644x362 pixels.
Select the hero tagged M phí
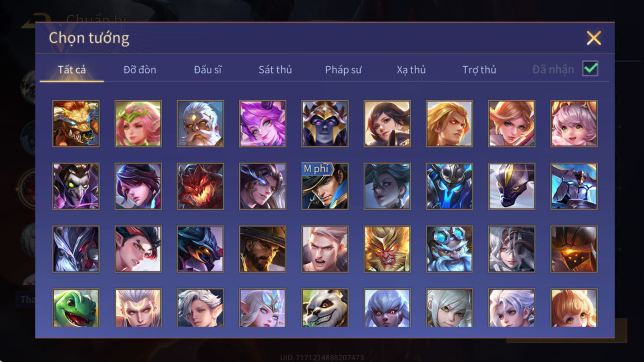(325, 186)
